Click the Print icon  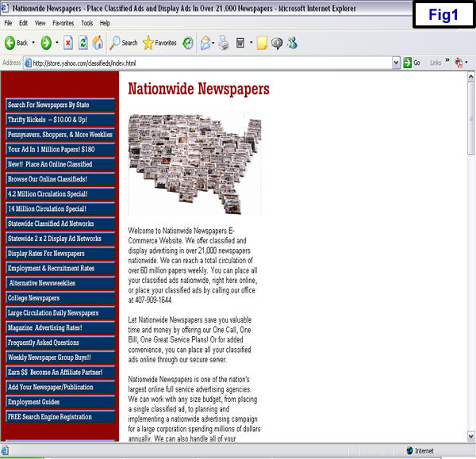coord(224,43)
